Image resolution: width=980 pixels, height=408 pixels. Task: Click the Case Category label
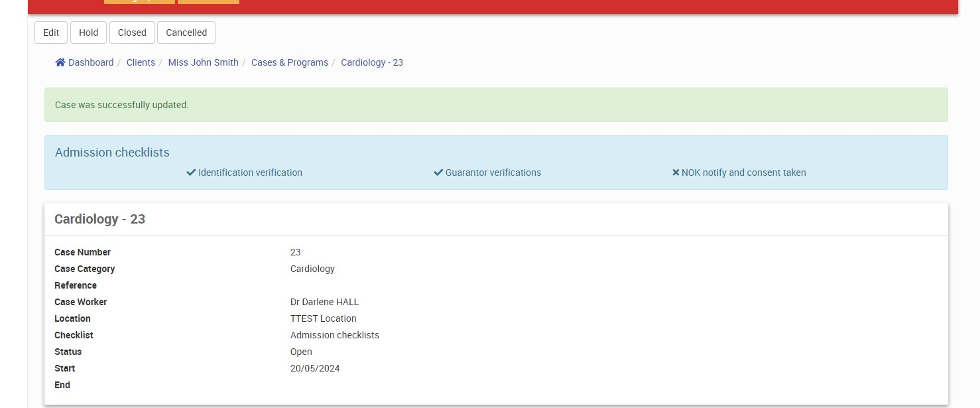[x=85, y=269]
